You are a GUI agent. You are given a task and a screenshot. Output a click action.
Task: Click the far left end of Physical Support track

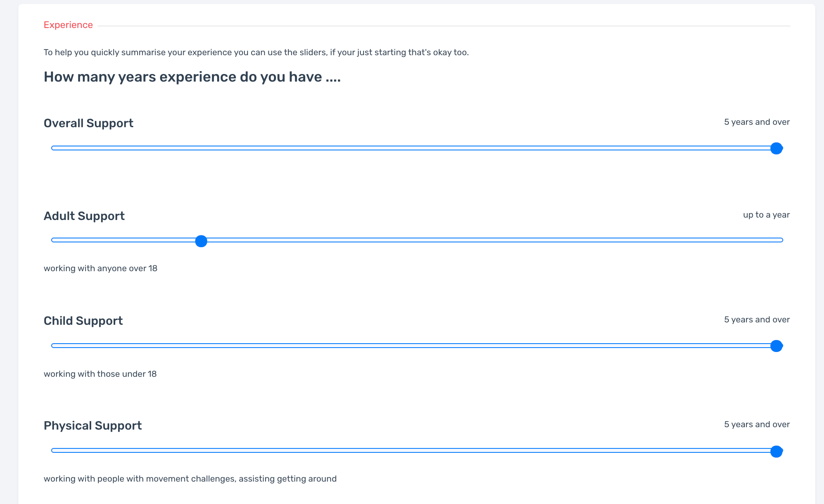[x=54, y=450]
